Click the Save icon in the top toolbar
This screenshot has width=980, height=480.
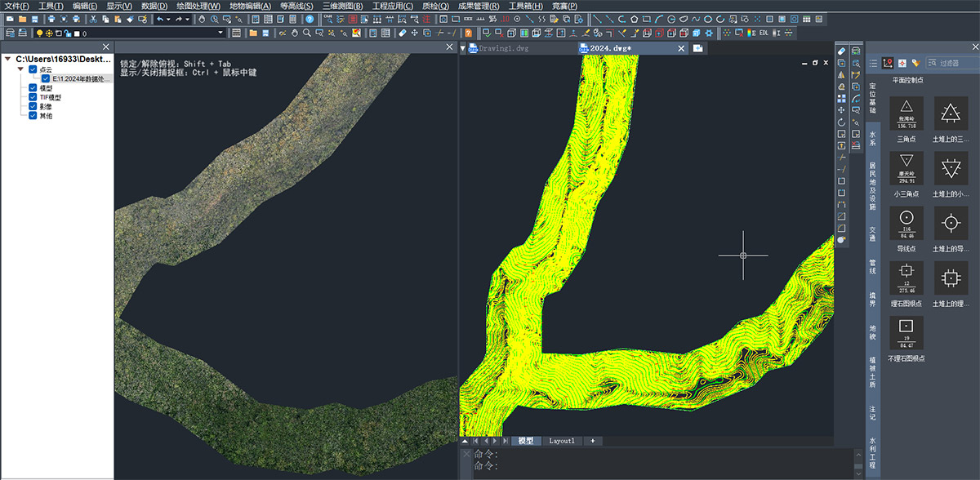click(36, 19)
